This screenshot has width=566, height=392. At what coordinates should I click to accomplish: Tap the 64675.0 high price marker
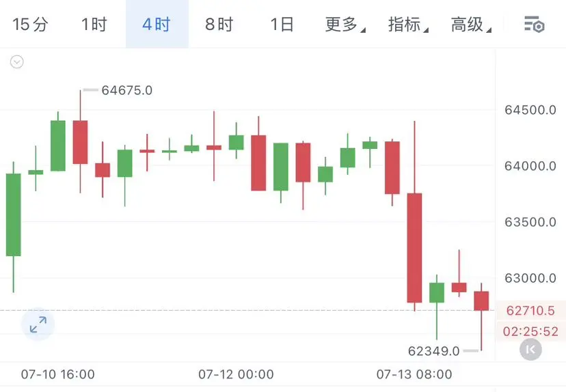[x=126, y=90]
